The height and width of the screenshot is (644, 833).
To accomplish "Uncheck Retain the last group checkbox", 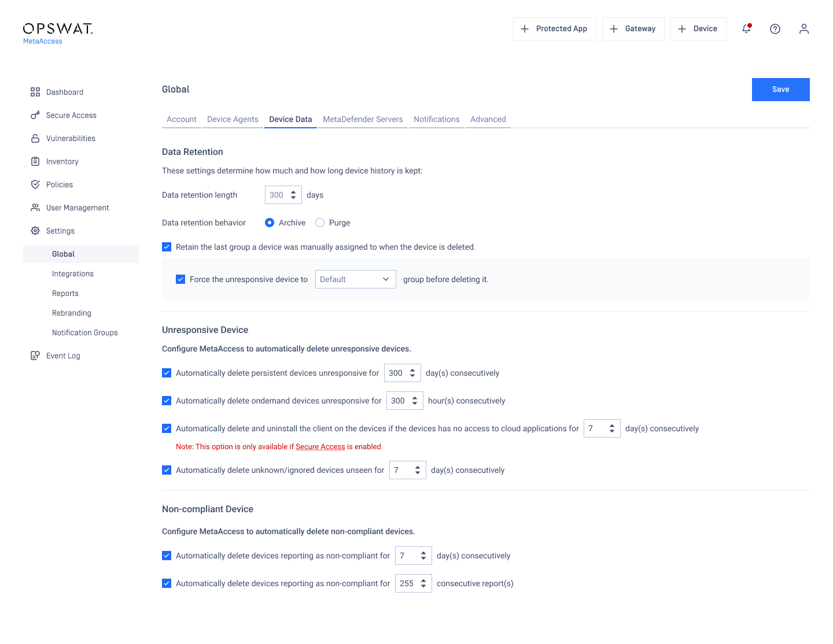I will click(x=167, y=247).
